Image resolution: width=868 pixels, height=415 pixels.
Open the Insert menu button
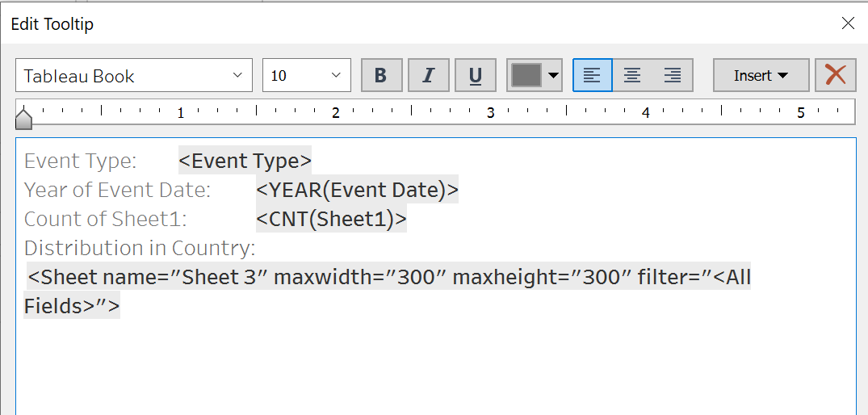click(761, 76)
